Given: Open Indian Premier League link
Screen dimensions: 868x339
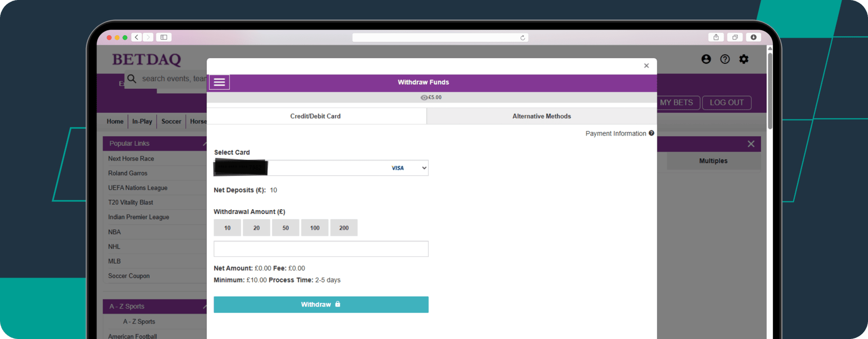Looking at the screenshot, I should 139,217.
